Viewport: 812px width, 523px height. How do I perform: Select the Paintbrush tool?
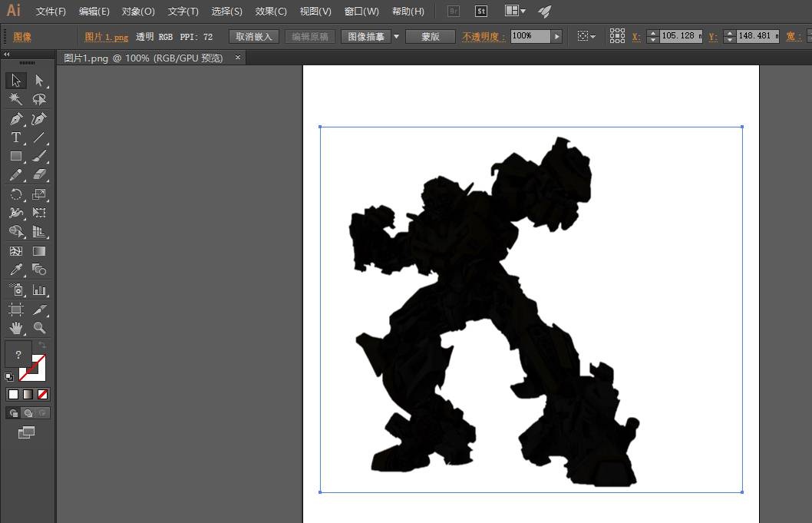click(39, 156)
